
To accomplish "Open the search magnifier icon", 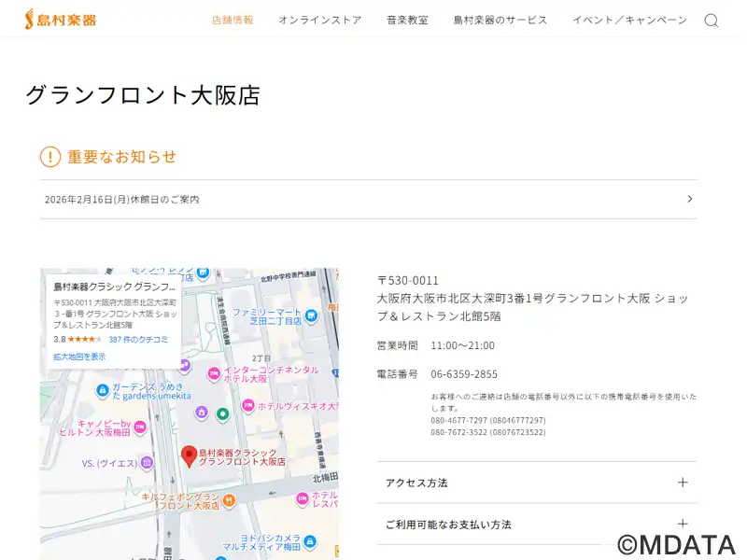I will [x=712, y=21].
